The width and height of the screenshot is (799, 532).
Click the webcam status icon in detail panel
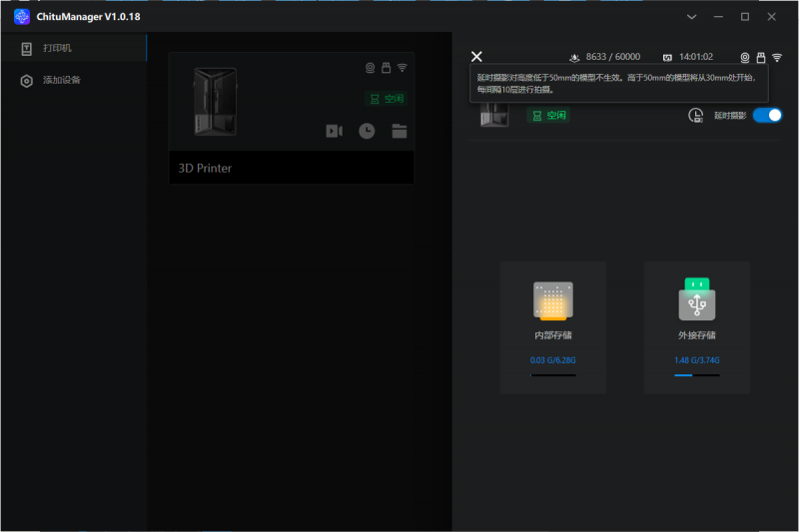click(745, 58)
